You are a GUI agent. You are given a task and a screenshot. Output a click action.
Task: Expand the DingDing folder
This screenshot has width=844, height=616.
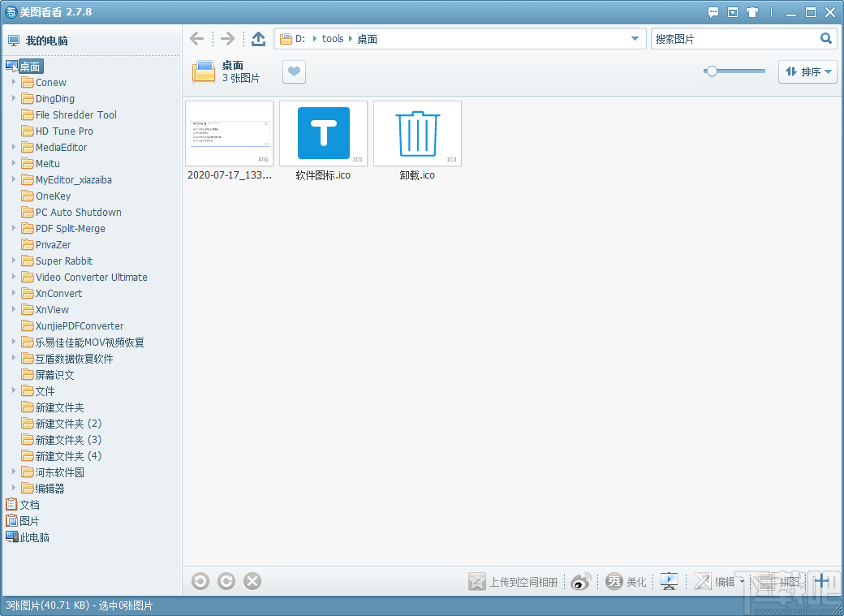click(x=14, y=98)
